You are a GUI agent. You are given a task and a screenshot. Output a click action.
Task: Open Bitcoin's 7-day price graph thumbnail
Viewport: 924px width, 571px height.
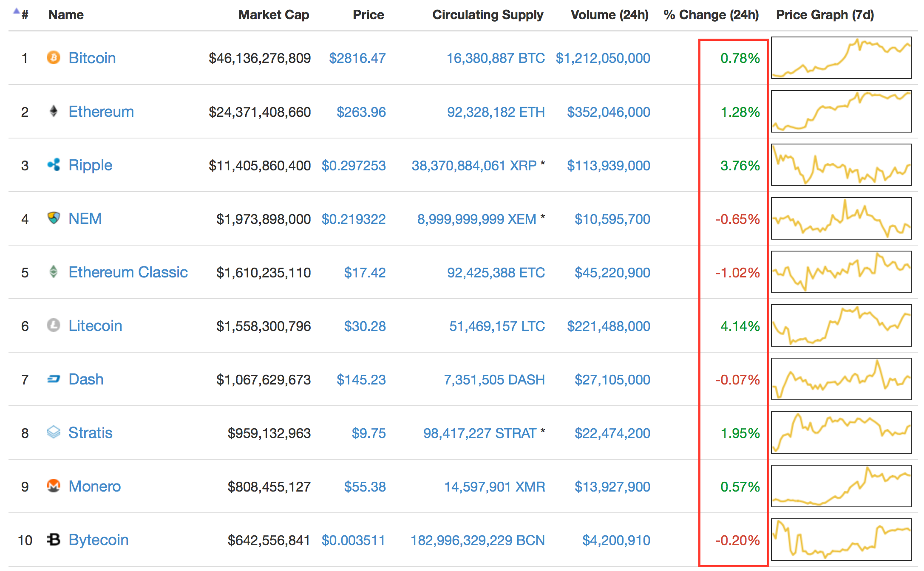[841, 58]
